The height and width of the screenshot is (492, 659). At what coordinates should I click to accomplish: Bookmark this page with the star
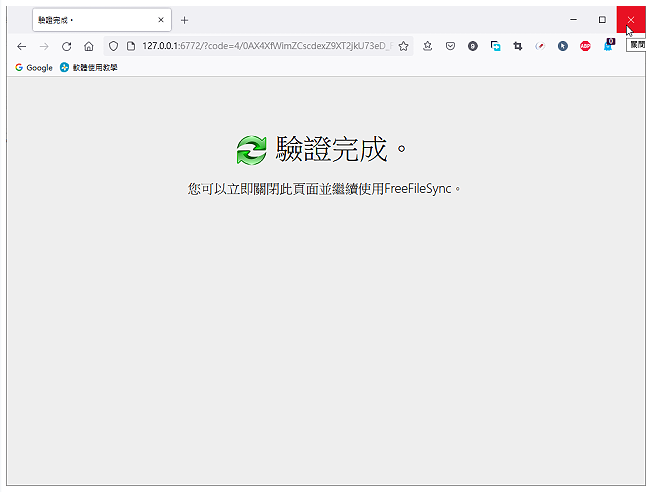pyautogui.click(x=403, y=46)
